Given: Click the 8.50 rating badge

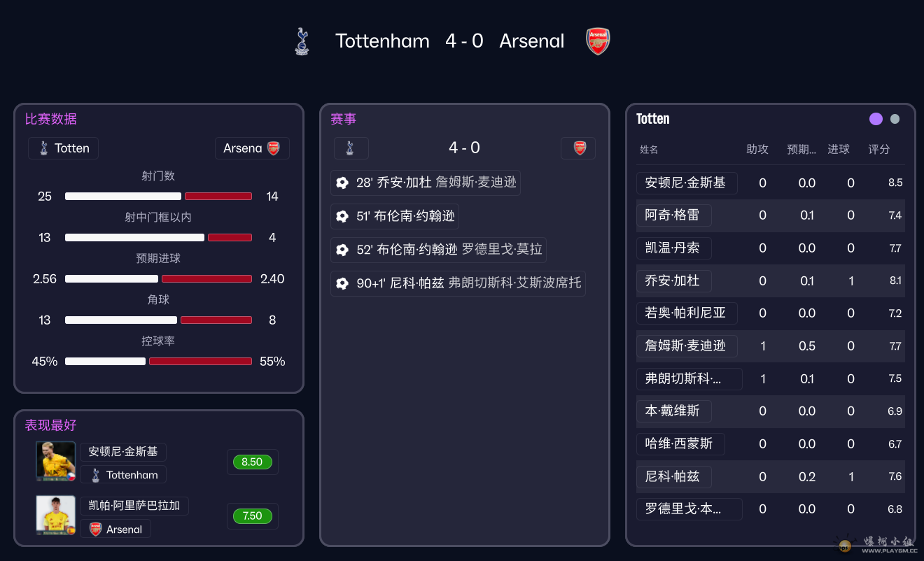Looking at the screenshot, I should pyautogui.click(x=252, y=462).
